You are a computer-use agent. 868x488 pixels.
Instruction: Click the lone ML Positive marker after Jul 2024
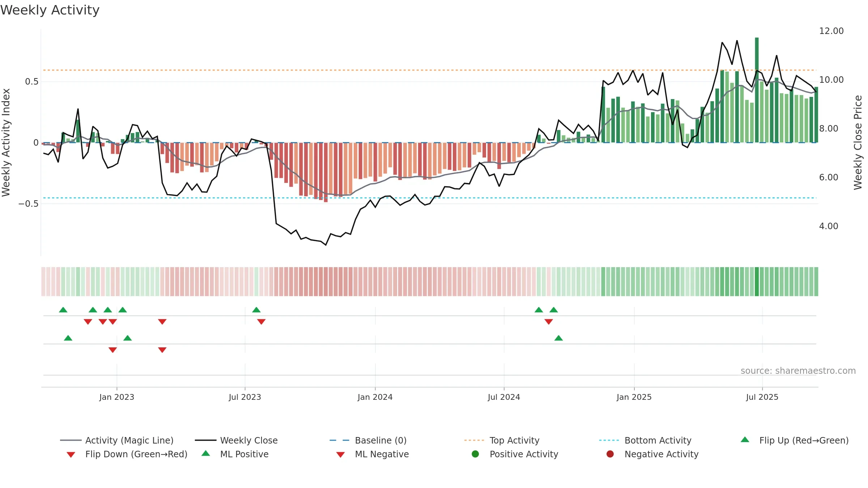tap(558, 338)
